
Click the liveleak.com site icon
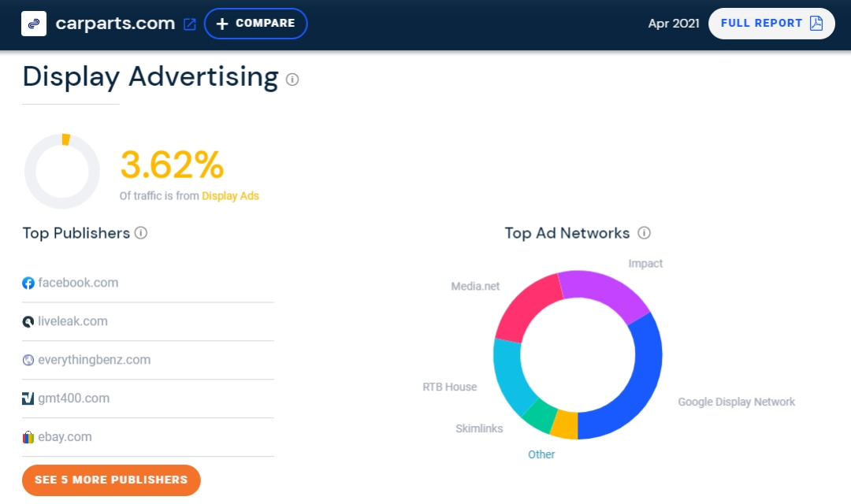(x=28, y=321)
